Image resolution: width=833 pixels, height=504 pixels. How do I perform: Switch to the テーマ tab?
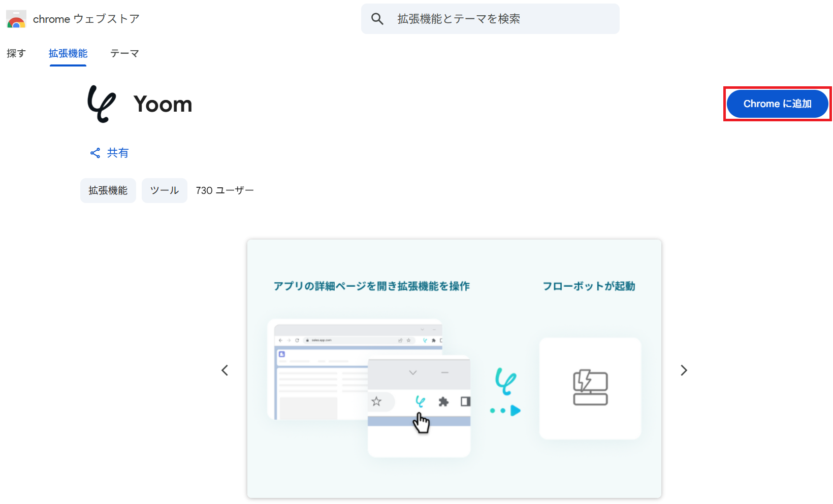[x=124, y=53]
